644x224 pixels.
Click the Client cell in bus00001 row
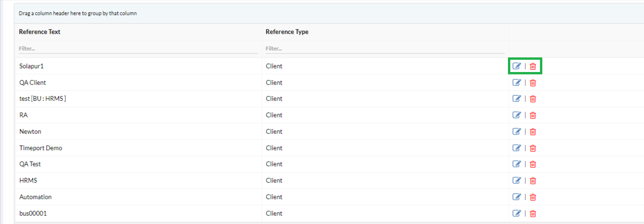(274, 214)
